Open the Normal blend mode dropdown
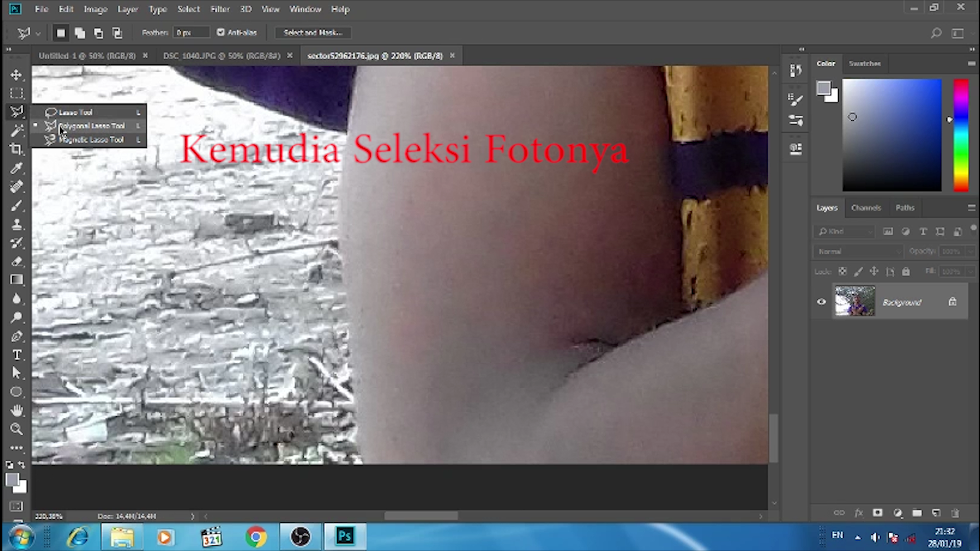980x551 pixels. [x=859, y=251]
